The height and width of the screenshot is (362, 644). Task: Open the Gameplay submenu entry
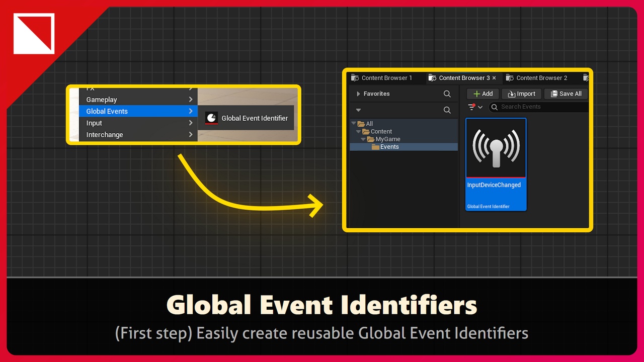138,100
